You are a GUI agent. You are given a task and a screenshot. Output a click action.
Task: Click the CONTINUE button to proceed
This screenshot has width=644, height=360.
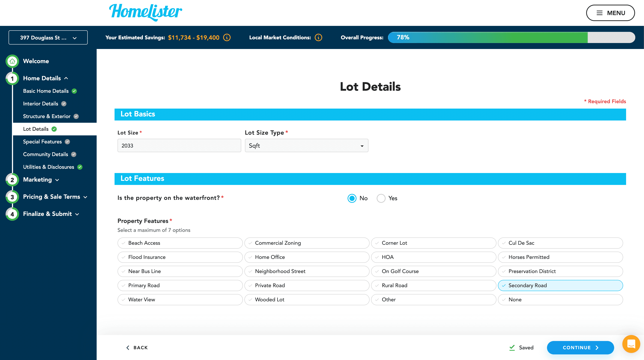coord(580,348)
